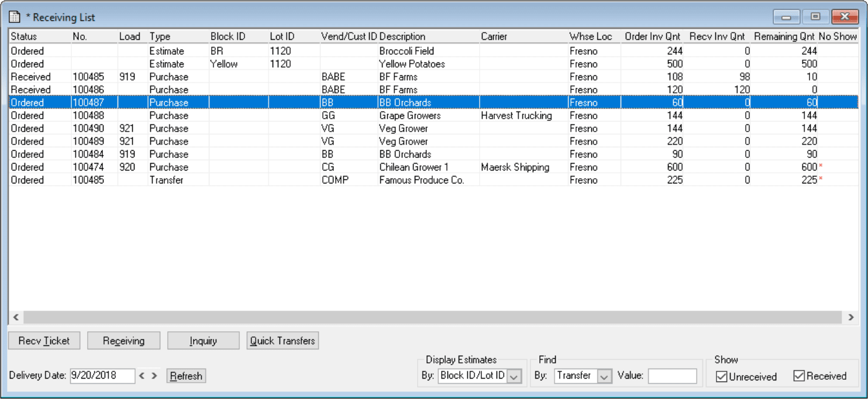Click the Receiving button

click(123, 340)
